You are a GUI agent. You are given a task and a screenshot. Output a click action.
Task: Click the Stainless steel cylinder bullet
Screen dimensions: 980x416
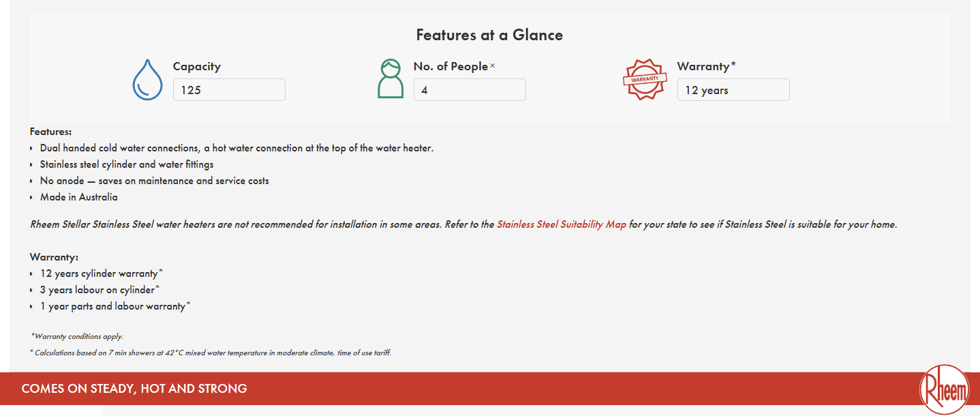pos(127,164)
